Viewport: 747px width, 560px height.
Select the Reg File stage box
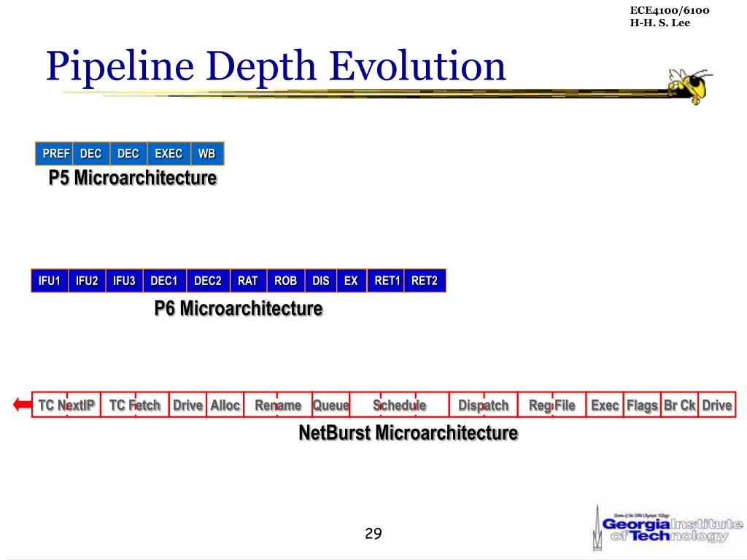[x=552, y=405]
